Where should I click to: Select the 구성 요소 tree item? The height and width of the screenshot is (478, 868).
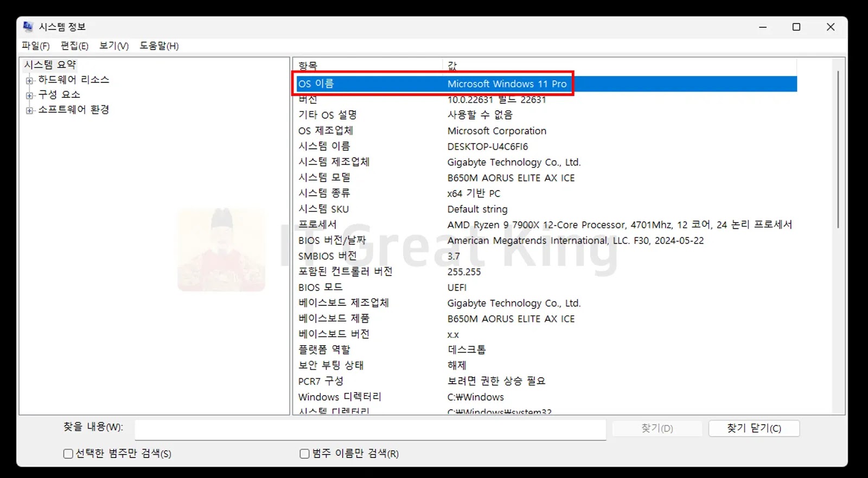[x=59, y=94]
